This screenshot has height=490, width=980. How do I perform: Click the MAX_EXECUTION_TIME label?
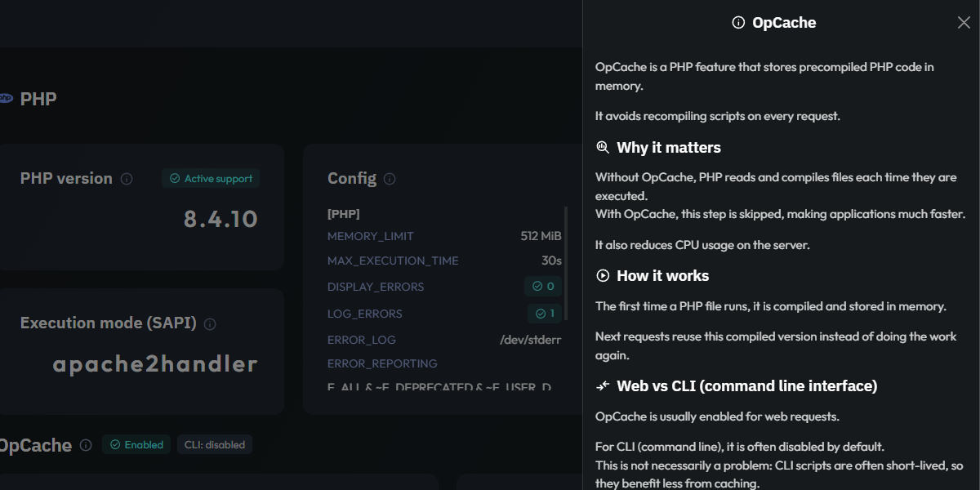pyautogui.click(x=393, y=261)
